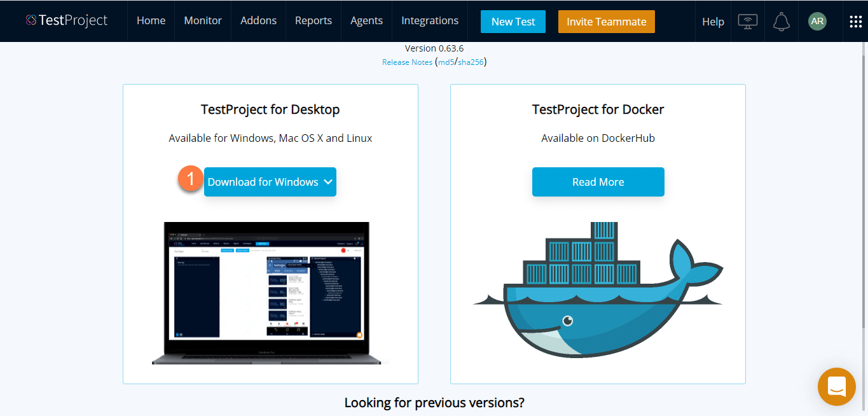868x416 pixels.
Task: Open the md5 checksum link
Action: click(446, 62)
